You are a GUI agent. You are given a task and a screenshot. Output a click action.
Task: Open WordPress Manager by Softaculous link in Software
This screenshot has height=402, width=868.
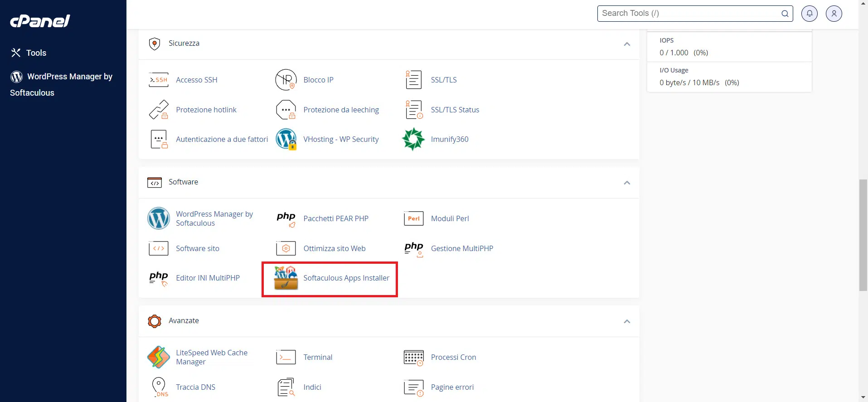click(x=214, y=218)
